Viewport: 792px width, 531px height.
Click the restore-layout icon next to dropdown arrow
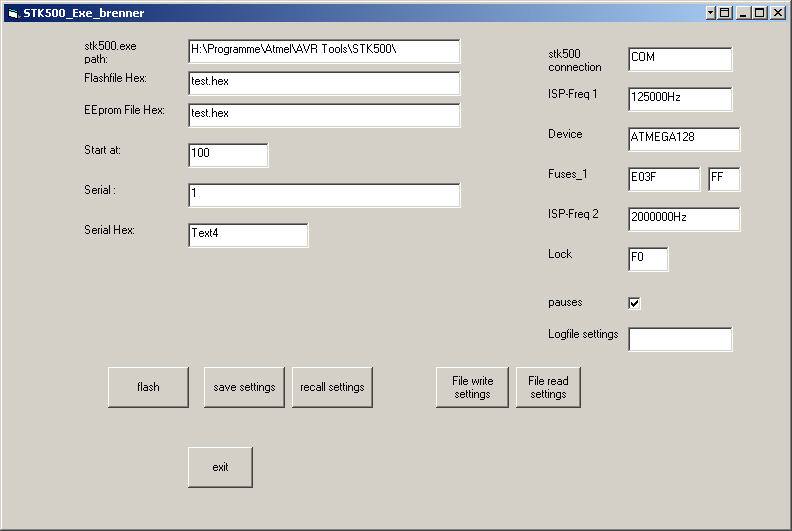pos(725,13)
